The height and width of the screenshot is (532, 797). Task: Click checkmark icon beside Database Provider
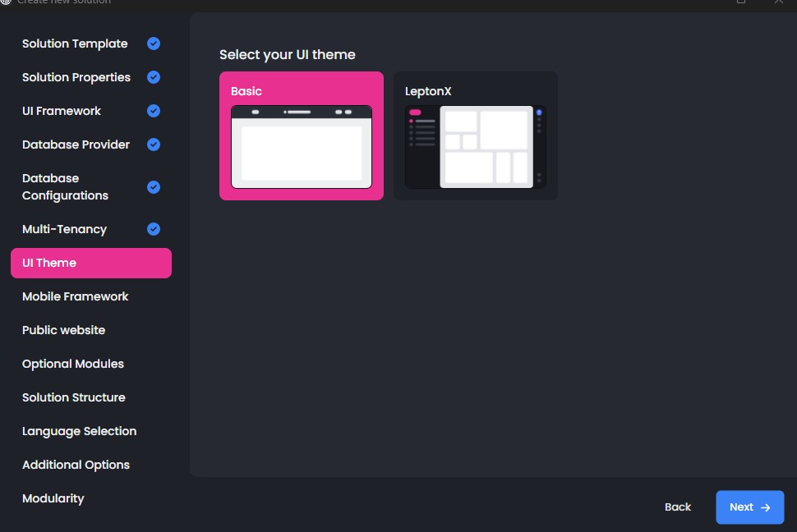154,144
